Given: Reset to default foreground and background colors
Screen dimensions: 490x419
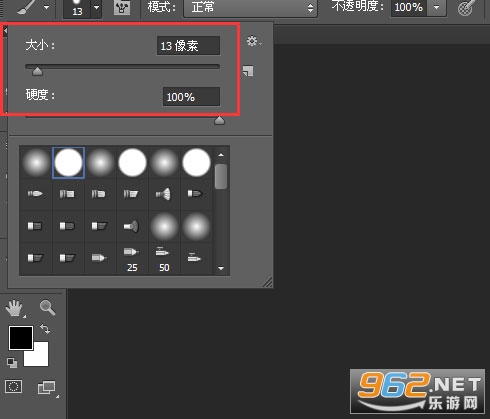Looking at the screenshot, I should 12,363.
